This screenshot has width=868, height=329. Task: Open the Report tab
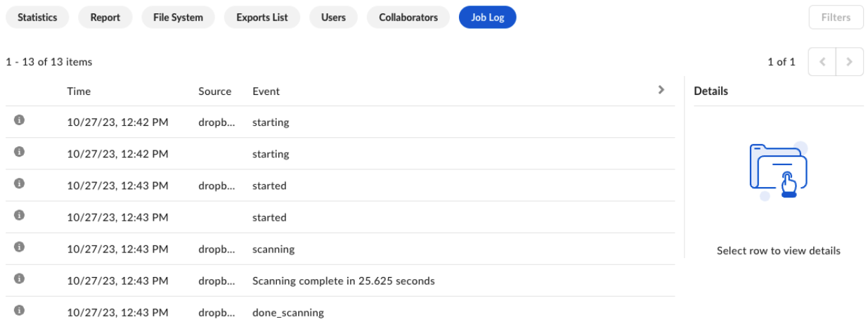tap(105, 18)
